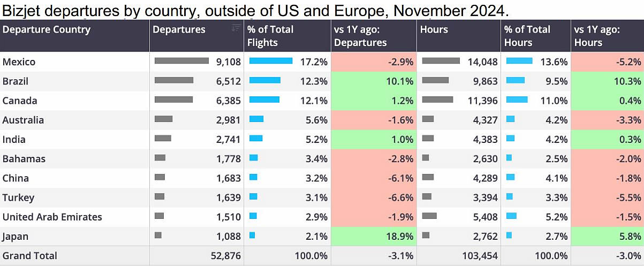The image size is (644, 266).
Task: Select Canada's gray hours bar
Action: pyautogui.click(x=437, y=100)
